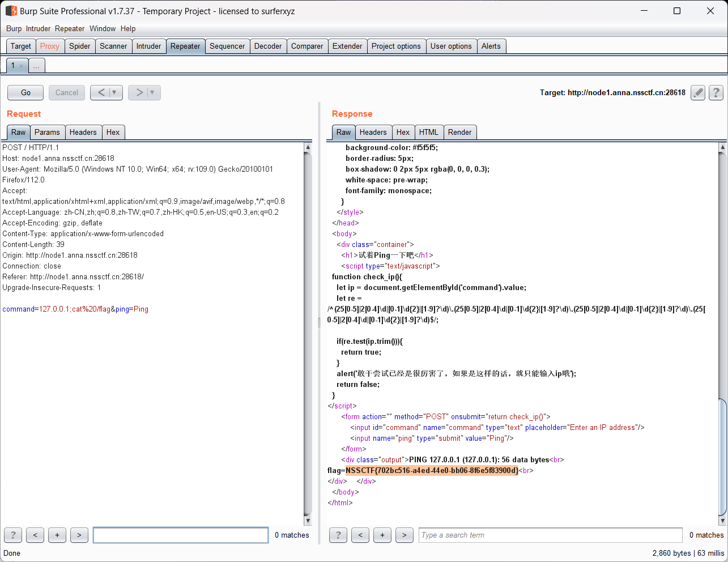728x562 pixels.
Task: Click response search help question-mark button
Action: pos(338,535)
